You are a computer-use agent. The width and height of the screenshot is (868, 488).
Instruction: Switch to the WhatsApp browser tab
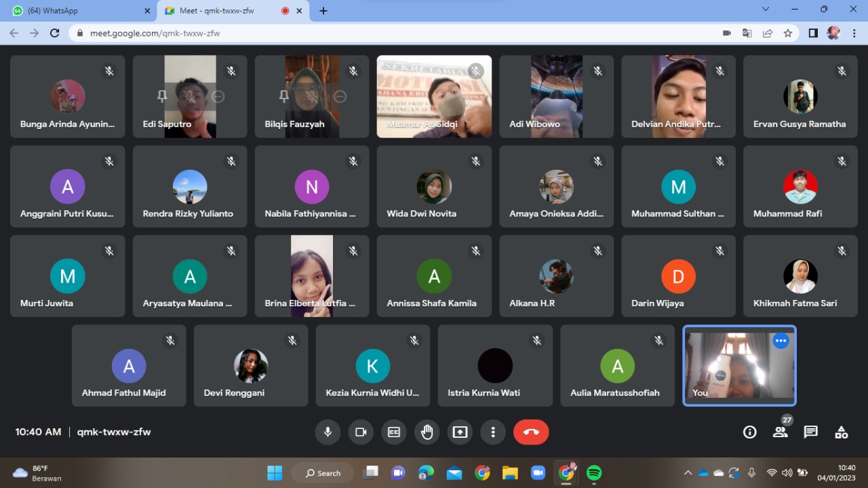80,11
